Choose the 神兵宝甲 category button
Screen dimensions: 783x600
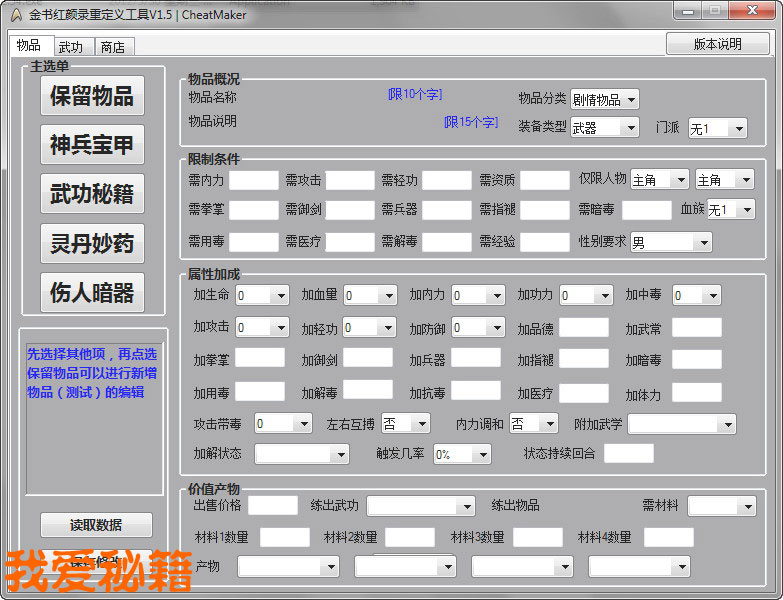(x=92, y=145)
